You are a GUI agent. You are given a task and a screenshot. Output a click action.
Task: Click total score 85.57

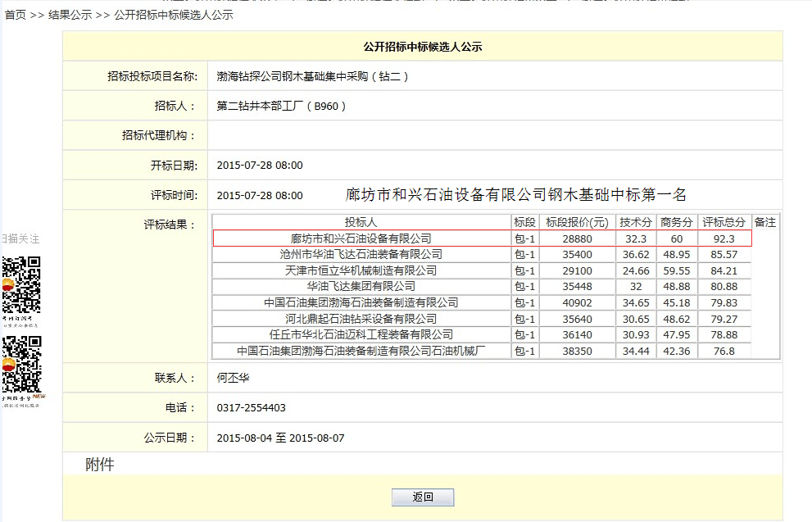coord(724,254)
